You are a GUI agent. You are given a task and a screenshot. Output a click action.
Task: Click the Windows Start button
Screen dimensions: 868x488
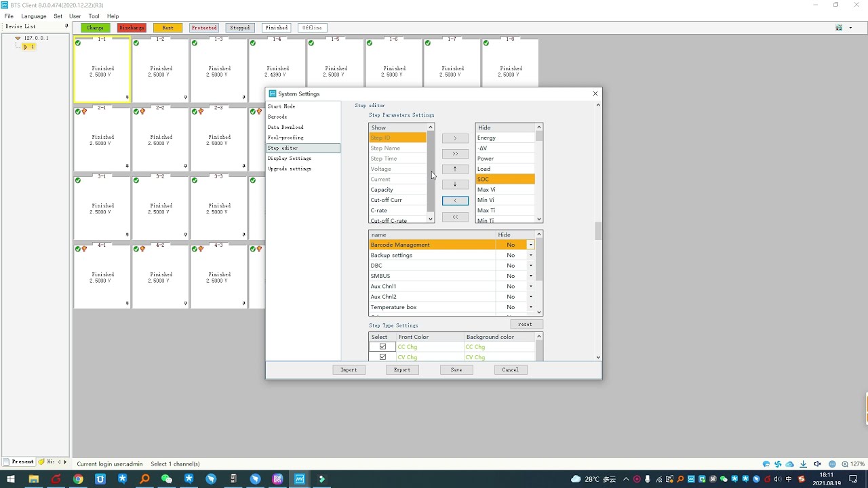coord(11,479)
